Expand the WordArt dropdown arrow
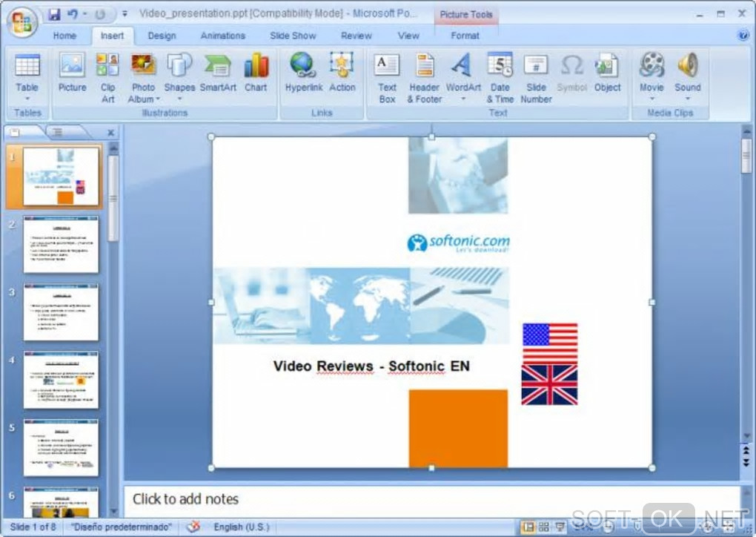The height and width of the screenshot is (537, 756). click(462, 99)
